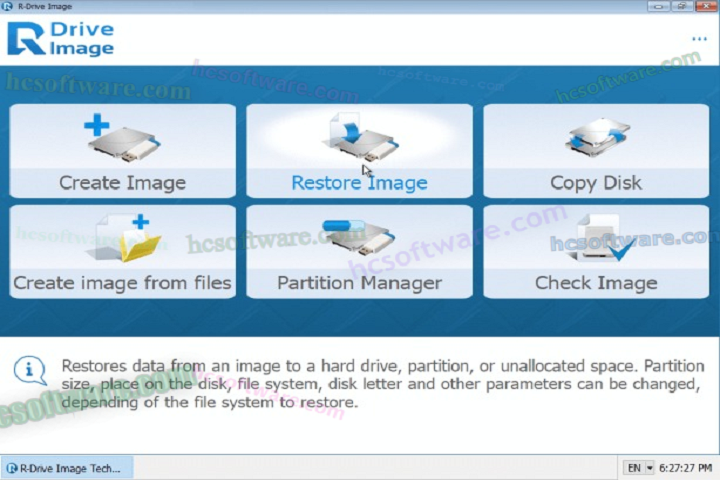Choose Create image from files label
Screen dimensions: 720x480
[122, 282]
